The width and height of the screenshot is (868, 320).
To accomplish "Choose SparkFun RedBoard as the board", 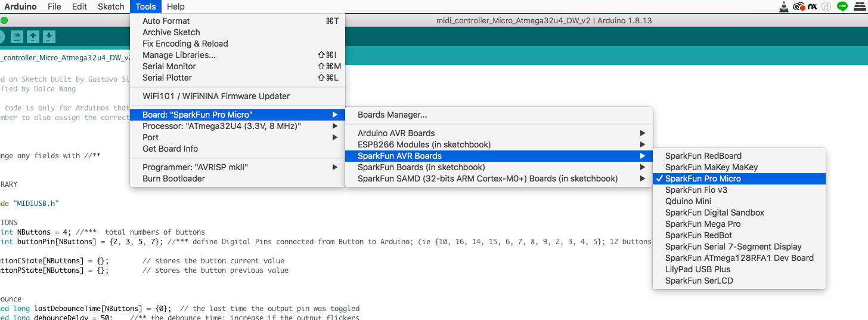I will (x=703, y=156).
